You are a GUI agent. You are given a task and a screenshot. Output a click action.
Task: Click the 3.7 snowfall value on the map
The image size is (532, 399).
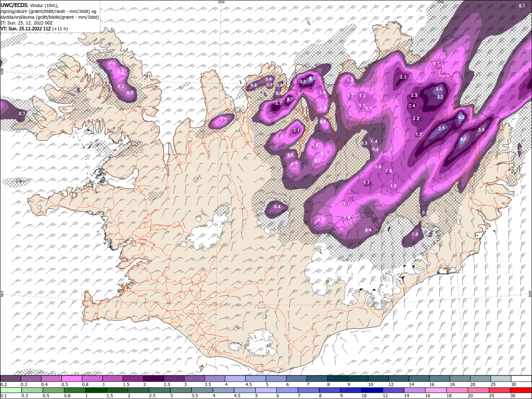(x=290, y=99)
